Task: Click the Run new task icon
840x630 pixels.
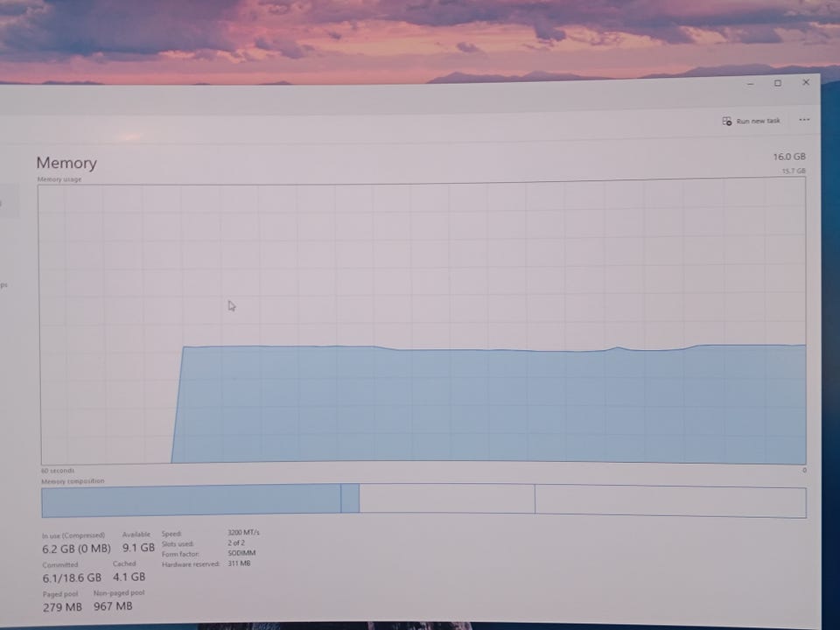Action: [727, 121]
